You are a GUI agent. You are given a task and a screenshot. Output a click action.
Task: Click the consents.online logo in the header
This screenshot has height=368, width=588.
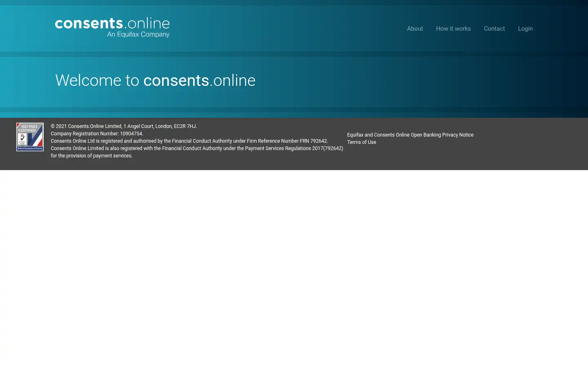pyautogui.click(x=112, y=27)
